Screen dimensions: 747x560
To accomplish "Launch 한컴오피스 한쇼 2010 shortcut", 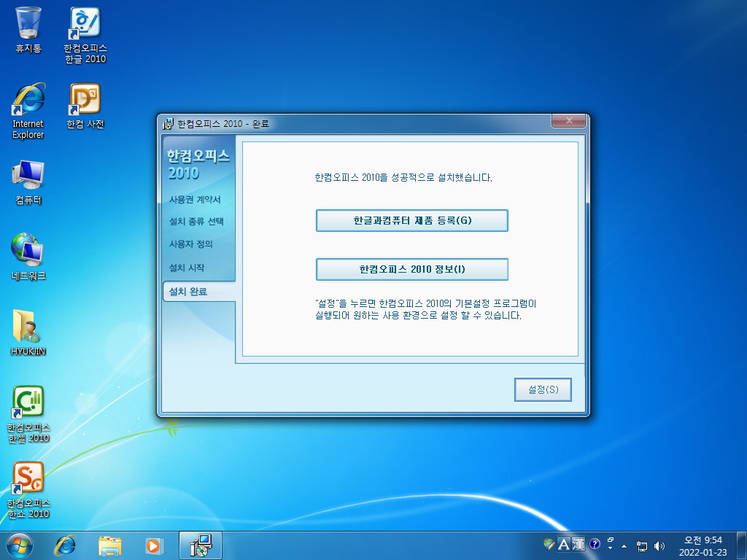I will click(x=28, y=489).
